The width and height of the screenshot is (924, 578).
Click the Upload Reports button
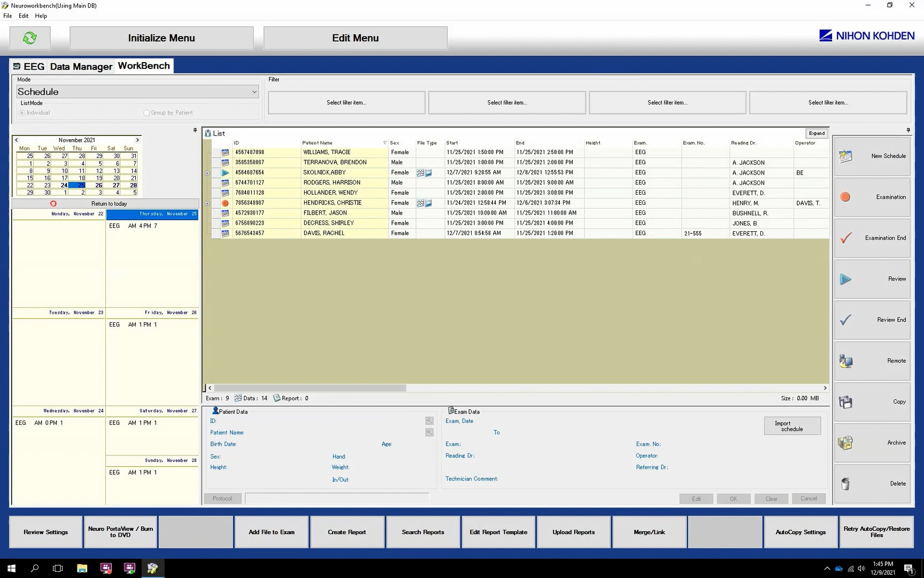(x=574, y=532)
